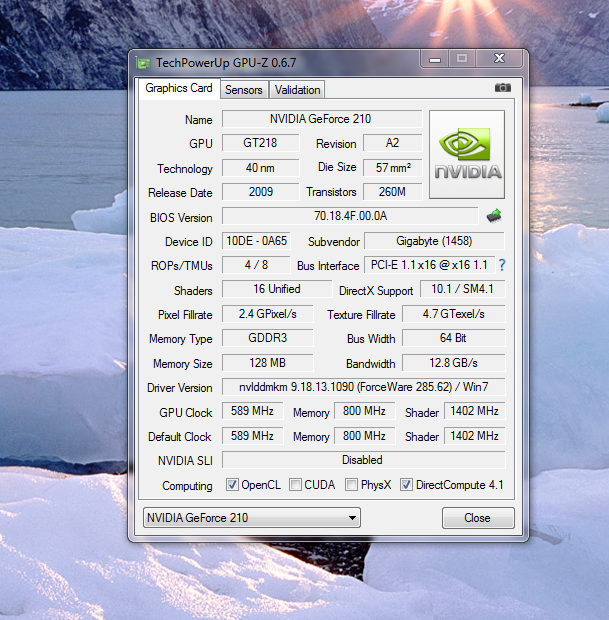Toggle the DirectCompute 4.1 checkbox
Image resolution: width=609 pixels, height=620 pixels.
point(406,484)
